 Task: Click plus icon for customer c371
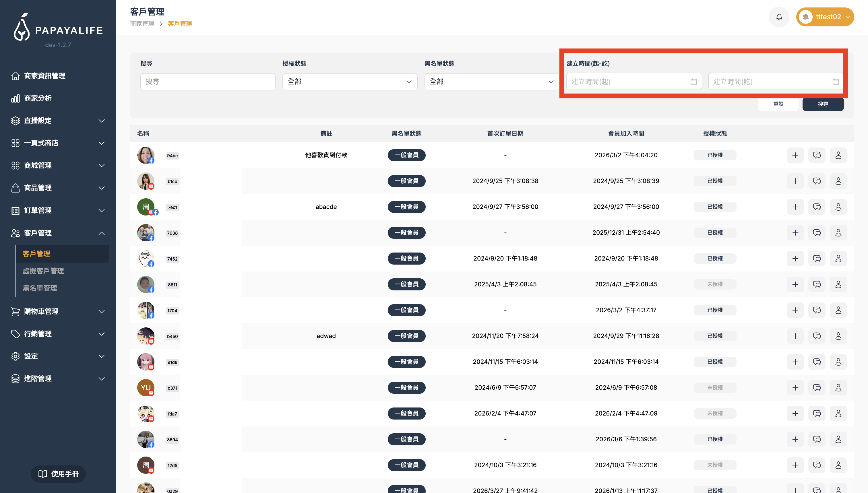[795, 388]
